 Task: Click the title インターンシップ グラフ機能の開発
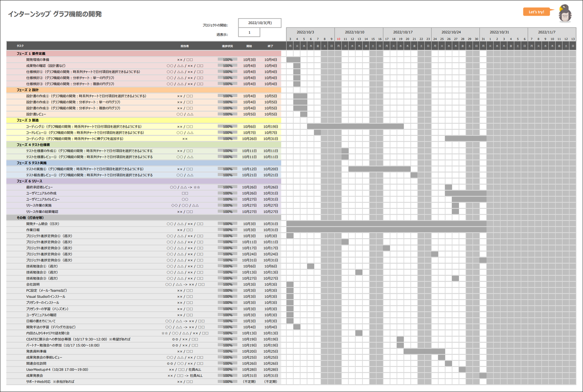tap(55, 14)
